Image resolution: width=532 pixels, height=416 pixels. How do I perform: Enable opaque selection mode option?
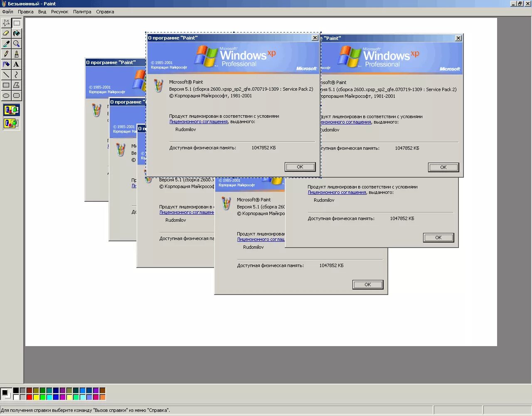pos(11,110)
